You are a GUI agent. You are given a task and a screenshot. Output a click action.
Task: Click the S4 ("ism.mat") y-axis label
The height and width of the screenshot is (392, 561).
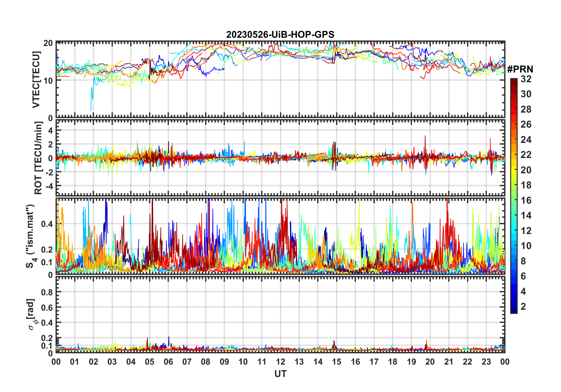(30, 236)
